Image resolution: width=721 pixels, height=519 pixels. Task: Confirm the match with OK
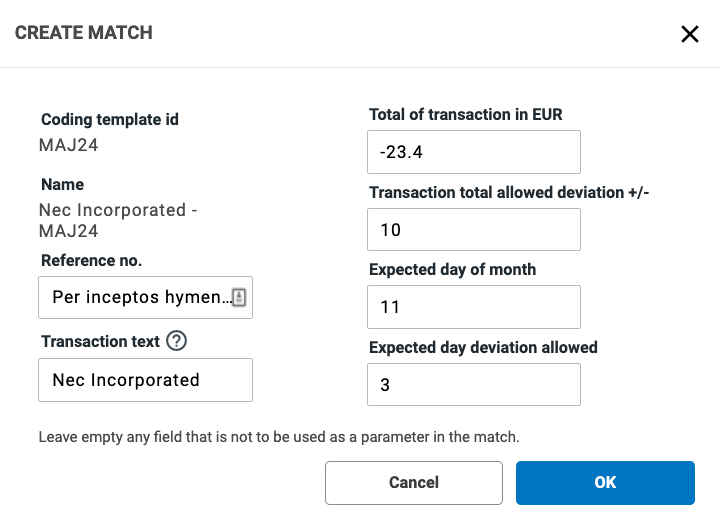coord(605,482)
